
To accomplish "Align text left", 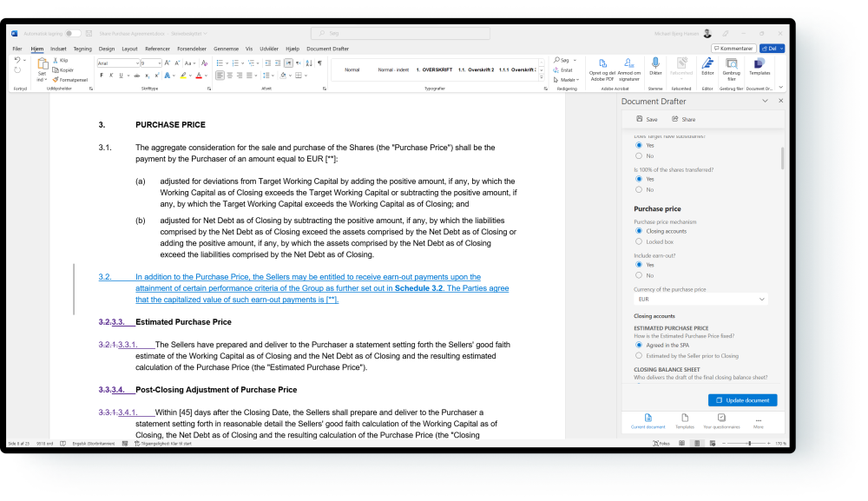I will tap(220, 76).
